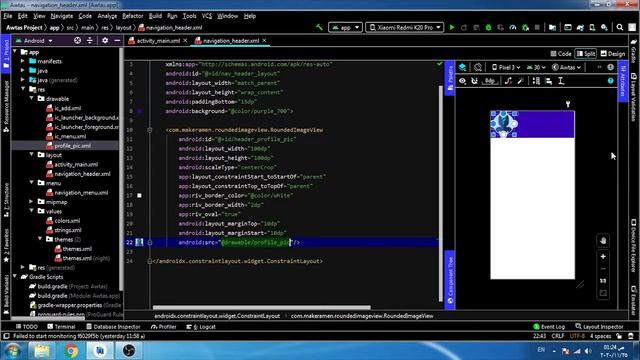Collapse the drawable folder
Screen dimensions: 640x360
(x=31, y=99)
